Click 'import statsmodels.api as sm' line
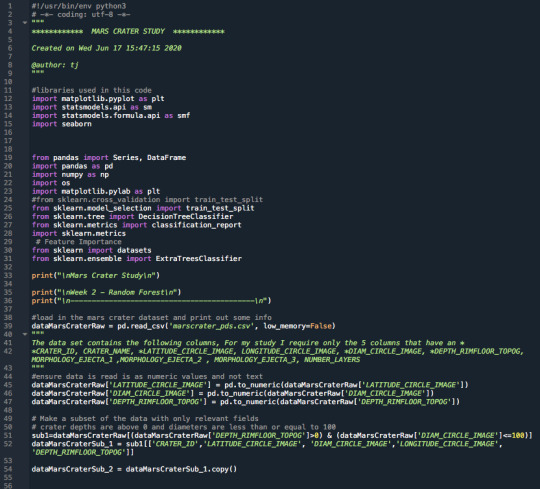The width and height of the screenshot is (540, 489). [x=92, y=107]
